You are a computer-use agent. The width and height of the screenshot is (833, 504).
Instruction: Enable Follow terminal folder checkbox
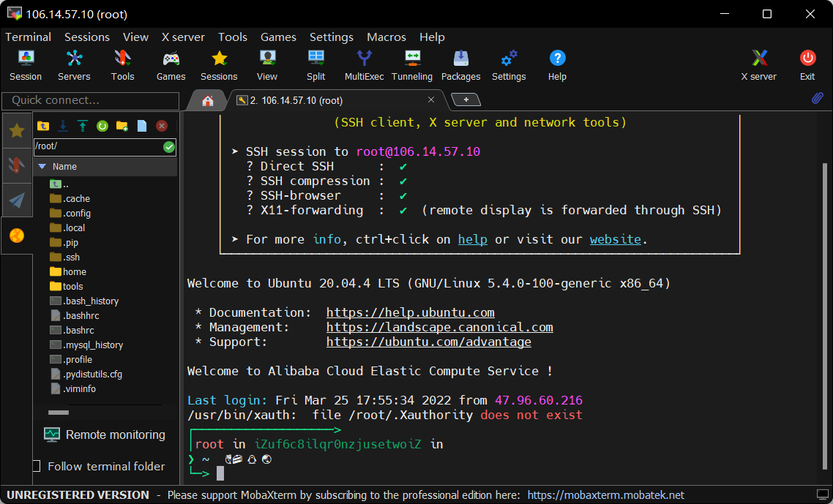[37, 466]
